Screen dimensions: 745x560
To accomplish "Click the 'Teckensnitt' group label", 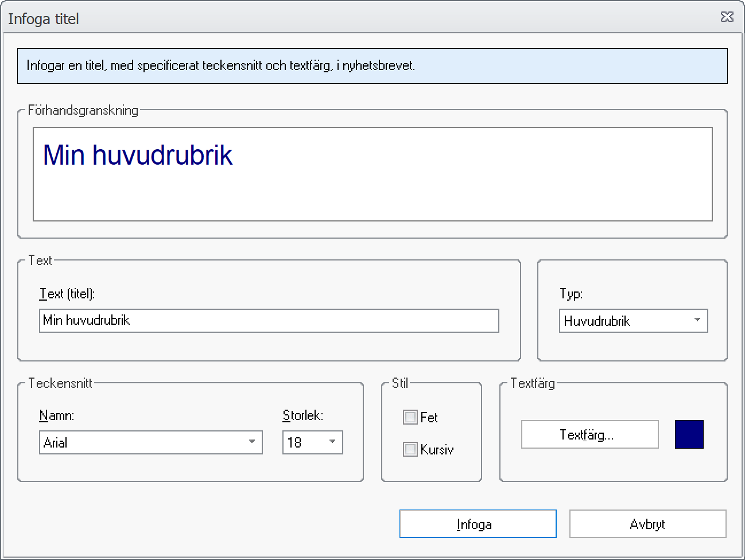I will tap(60, 383).
